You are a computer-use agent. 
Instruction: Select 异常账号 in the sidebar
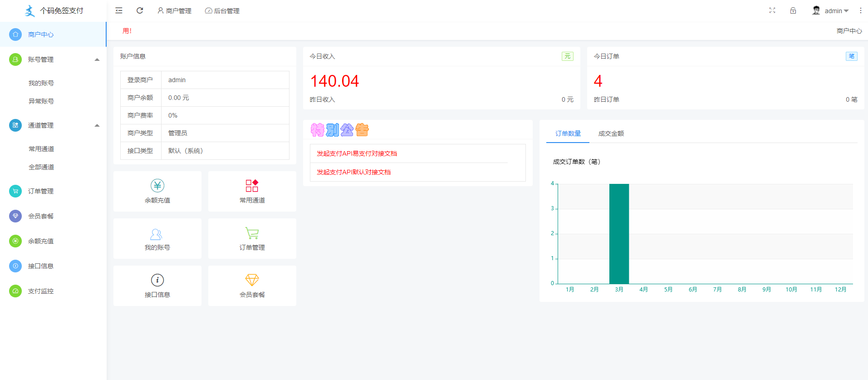pos(41,101)
